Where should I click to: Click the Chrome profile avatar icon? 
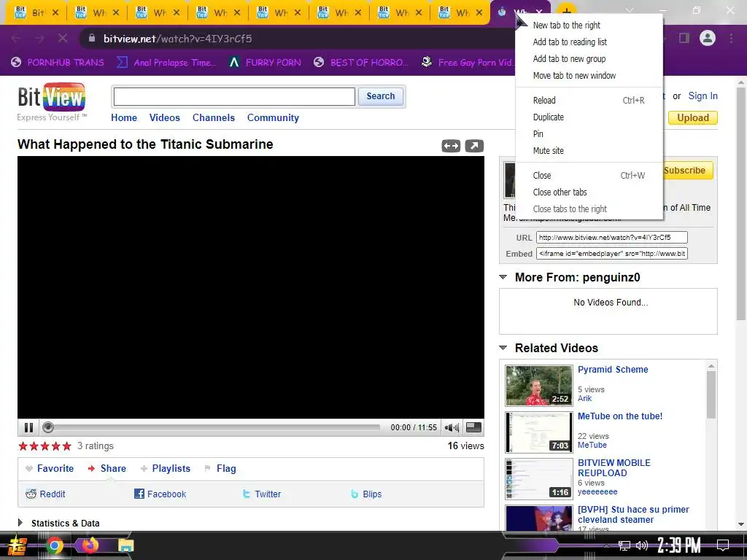coord(708,38)
